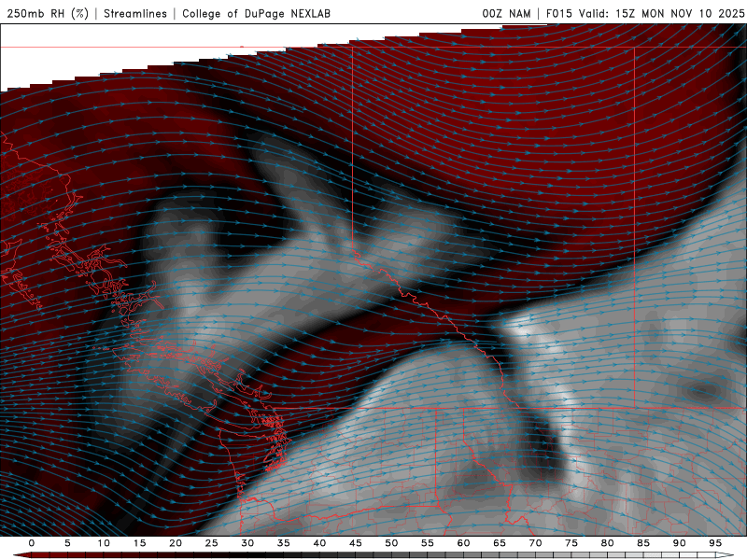
Task: Click the colorbar label "65"
Action: tap(500, 543)
